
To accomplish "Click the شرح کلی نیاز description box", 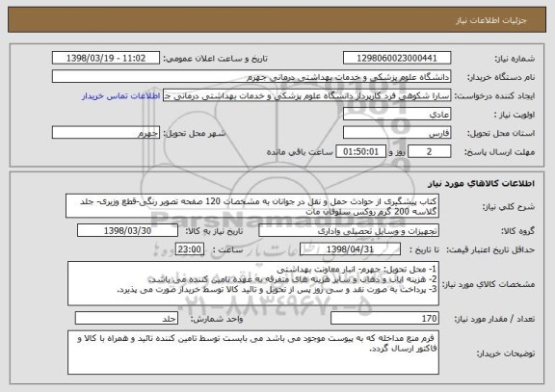I will point(252,206).
